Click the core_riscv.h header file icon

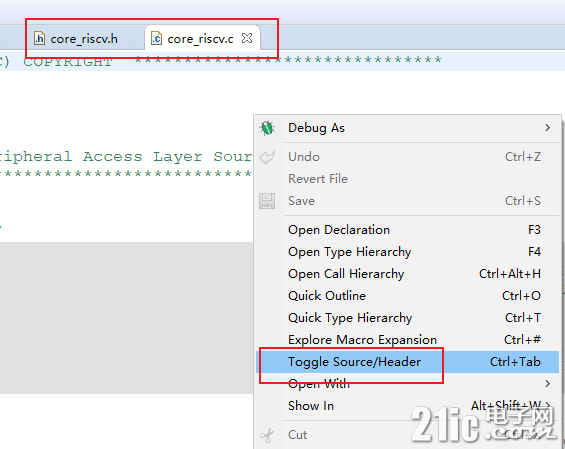(x=39, y=38)
